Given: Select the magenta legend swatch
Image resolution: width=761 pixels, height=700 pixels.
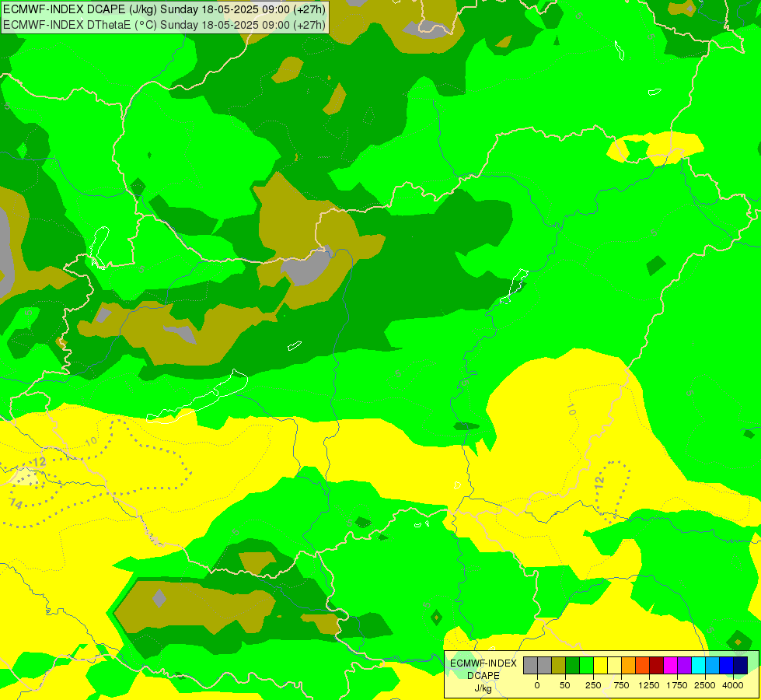Looking at the screenshot, I should pos(671,666).
